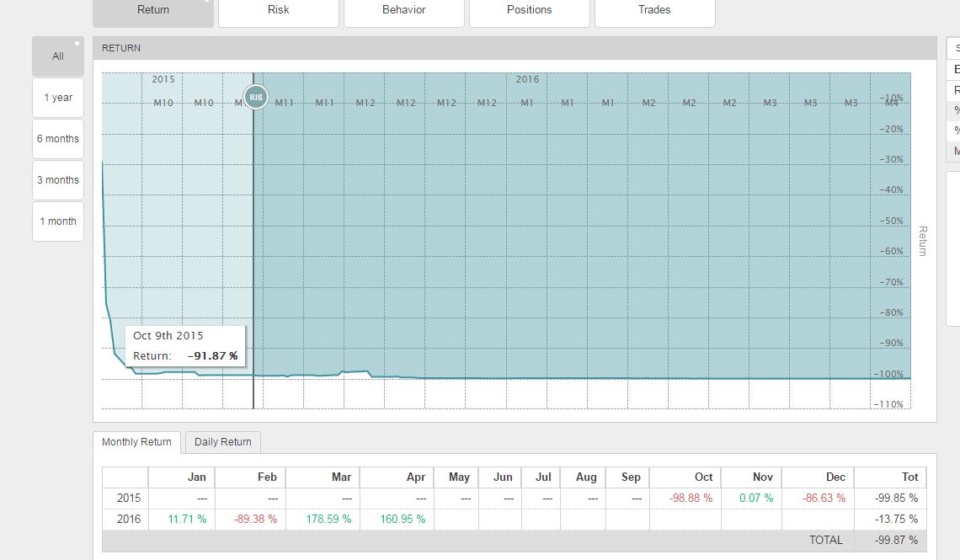Click the January 2016 11.71 % cell
Image resolution: width=960 pixels, height=560 pixels.
(x=187, y=519)
